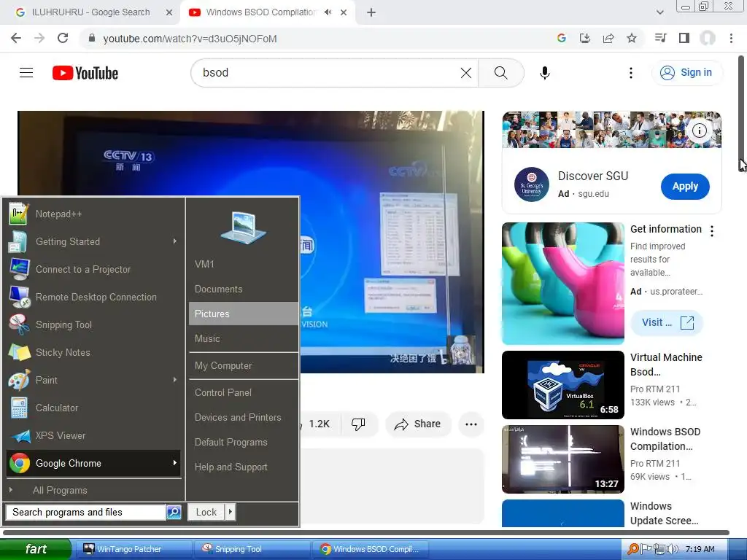Expand the Paint recent files arrow
The height and width of the screenshot is (560, 747).
point(175,380)
